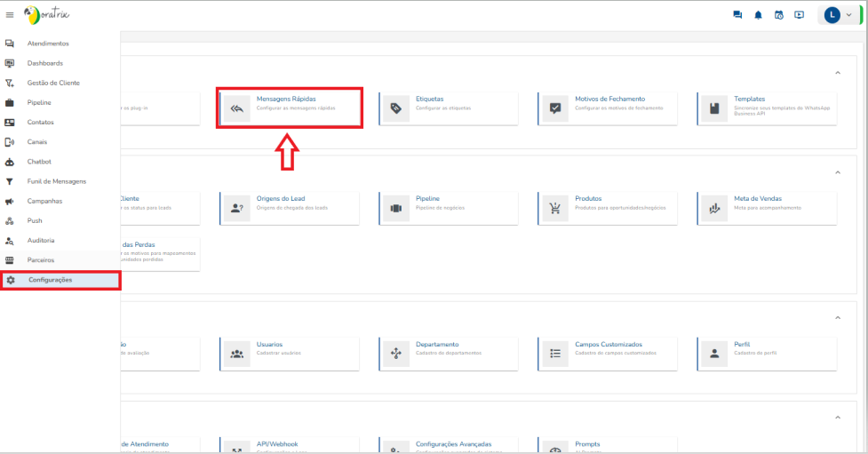Click the Etiquetas tag icon
The image size is (868, 454).
[396, 108]
